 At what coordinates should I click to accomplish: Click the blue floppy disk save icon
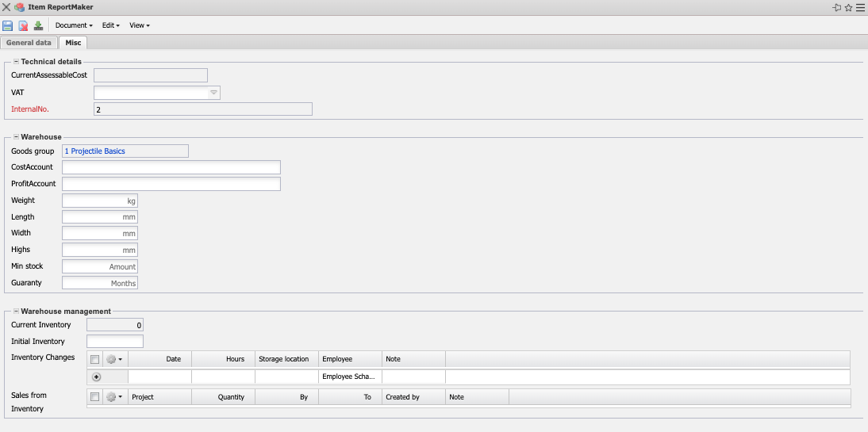(8, 25)
